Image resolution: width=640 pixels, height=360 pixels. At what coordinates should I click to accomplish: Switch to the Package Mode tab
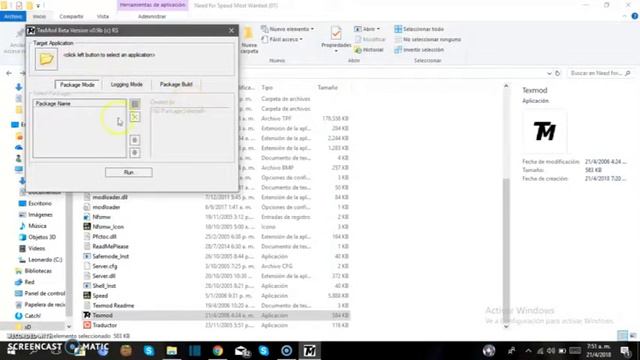pyautogui.click(x=77, y=84)
